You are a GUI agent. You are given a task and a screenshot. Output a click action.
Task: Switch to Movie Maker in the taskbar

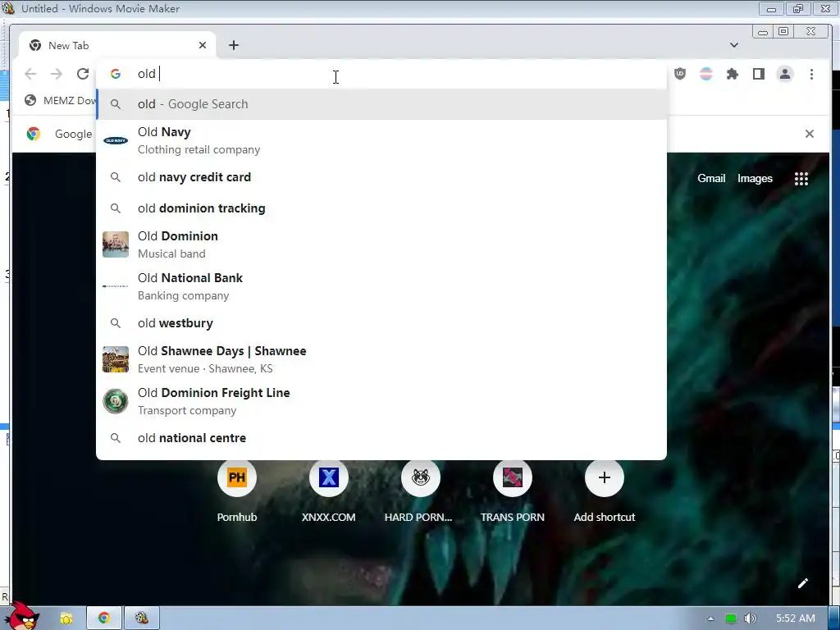tap(141, 618)
